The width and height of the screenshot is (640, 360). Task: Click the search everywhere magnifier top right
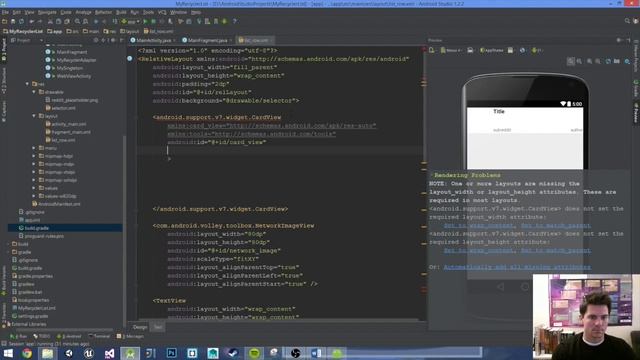627,21
